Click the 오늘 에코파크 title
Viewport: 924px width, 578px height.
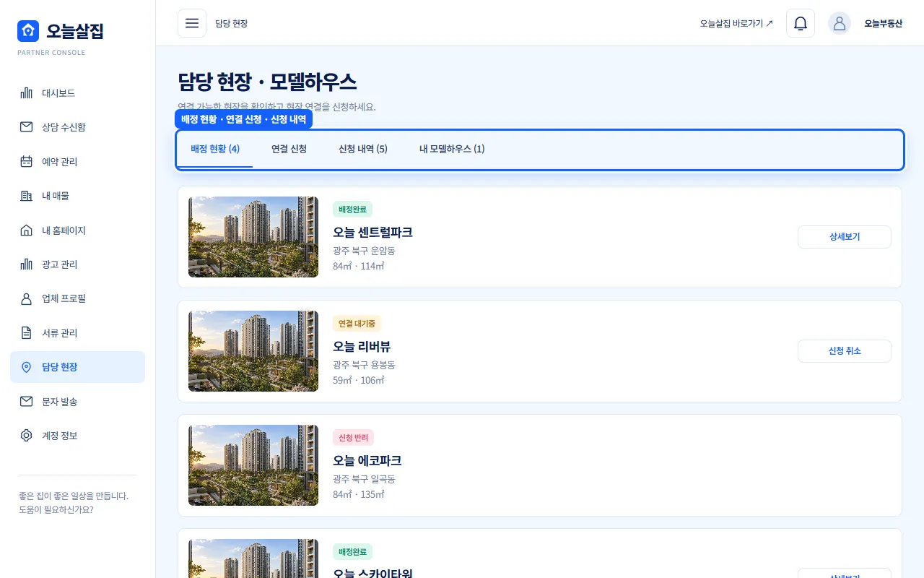(367, 461)
